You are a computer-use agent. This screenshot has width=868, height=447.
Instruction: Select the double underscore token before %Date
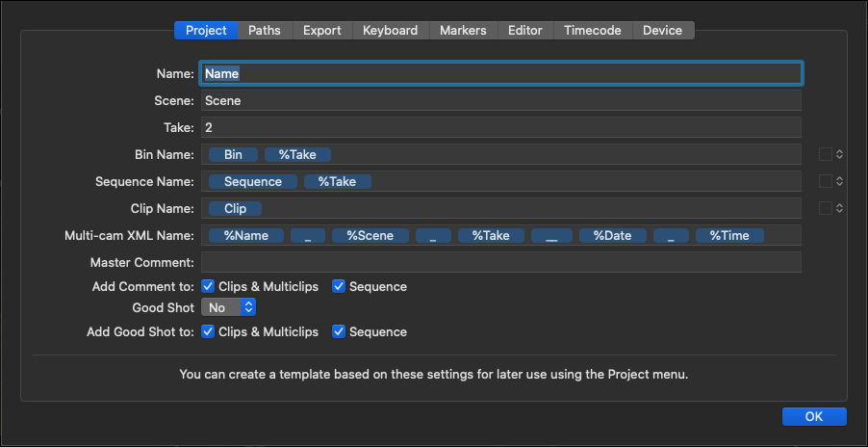(x=552, y=235)
